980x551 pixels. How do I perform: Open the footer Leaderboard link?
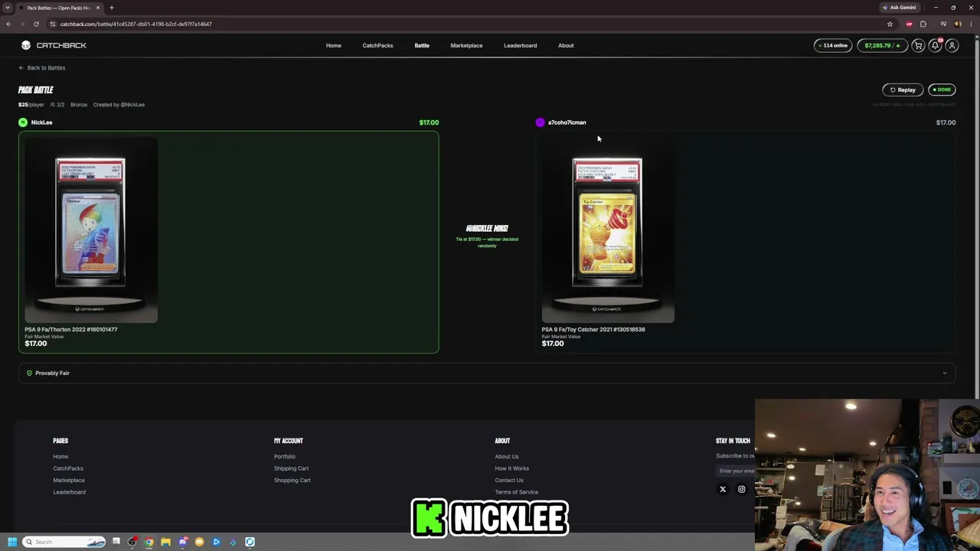pyautogui.click(x=69, y=492)
